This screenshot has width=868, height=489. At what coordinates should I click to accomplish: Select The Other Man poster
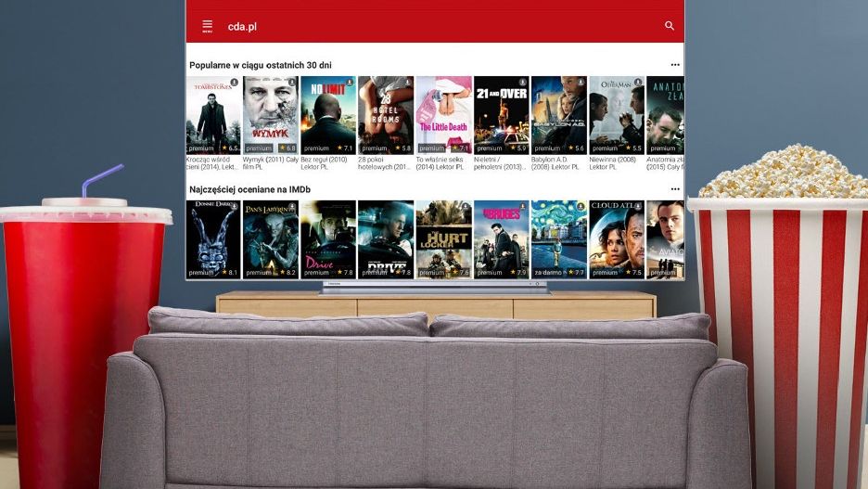[617, 115]
